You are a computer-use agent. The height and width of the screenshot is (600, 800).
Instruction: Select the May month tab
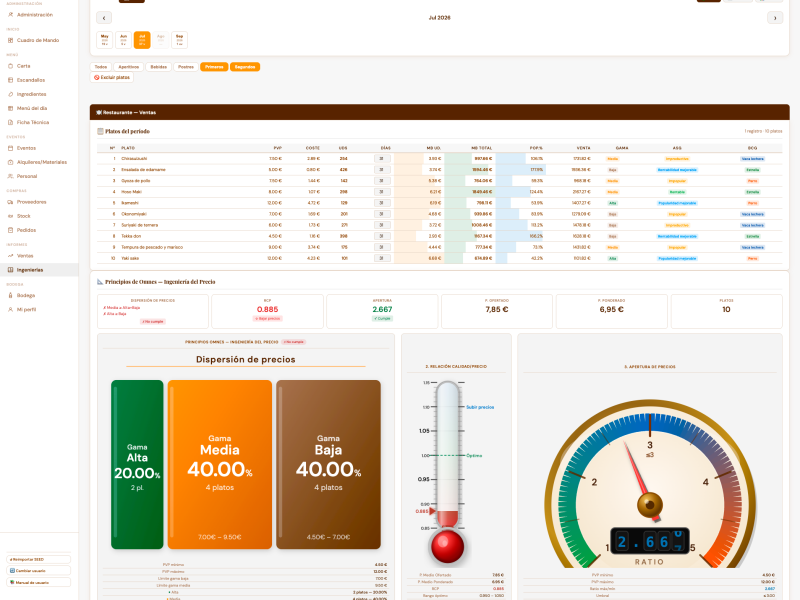pos(105,40)
